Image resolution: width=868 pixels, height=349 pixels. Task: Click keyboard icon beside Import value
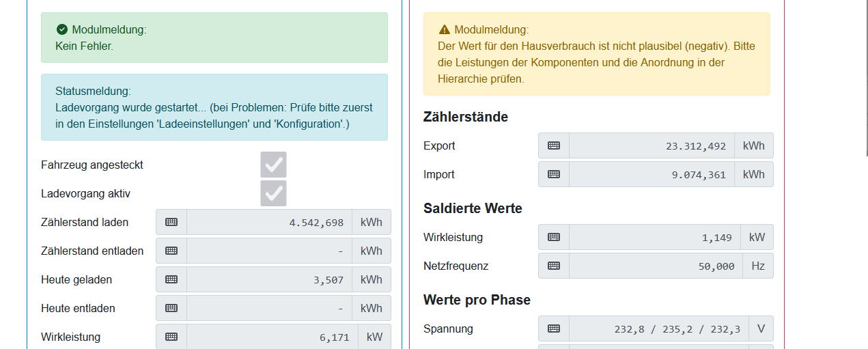pos(554,174)
